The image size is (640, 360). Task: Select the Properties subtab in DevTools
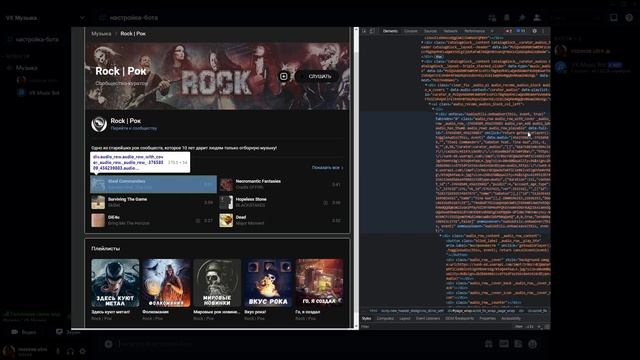click(487, 318)
